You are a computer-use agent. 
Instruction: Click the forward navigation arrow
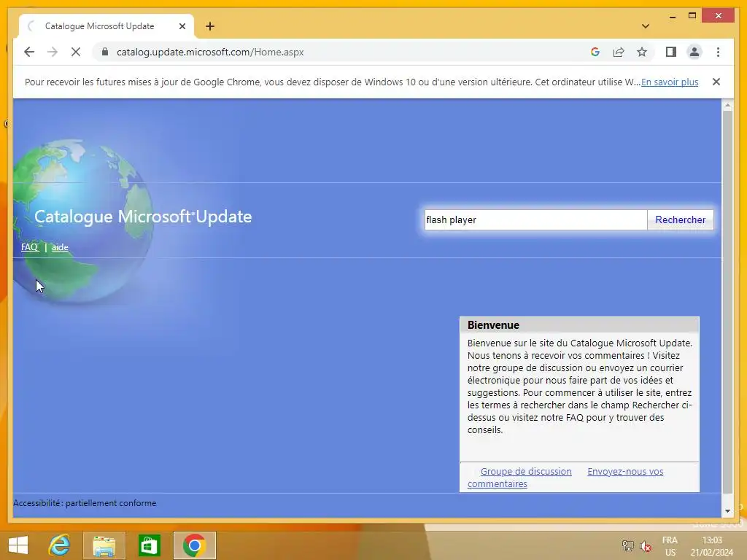tap(53, 52)
